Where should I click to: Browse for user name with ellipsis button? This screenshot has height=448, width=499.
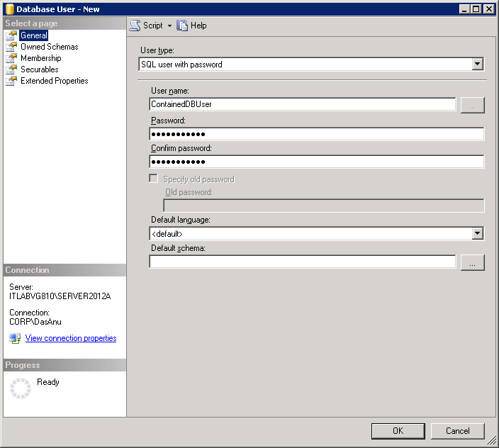click(472, 105)
